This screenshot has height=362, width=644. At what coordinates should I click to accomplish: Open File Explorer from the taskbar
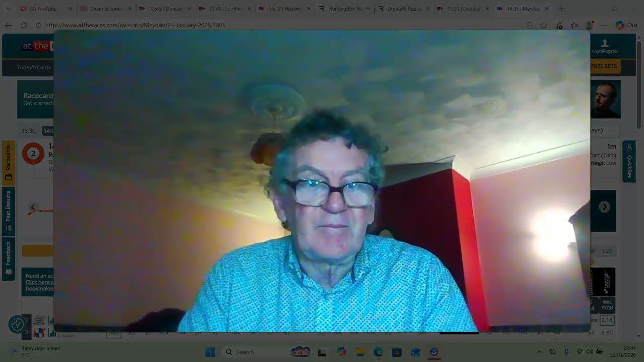360,352
